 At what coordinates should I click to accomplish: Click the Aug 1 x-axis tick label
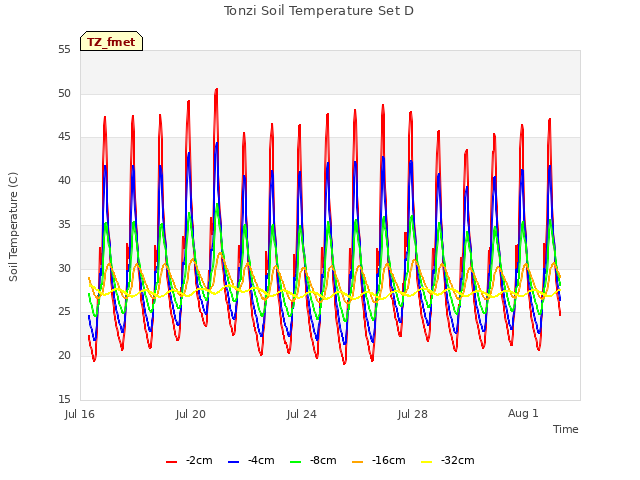point(523,413)
